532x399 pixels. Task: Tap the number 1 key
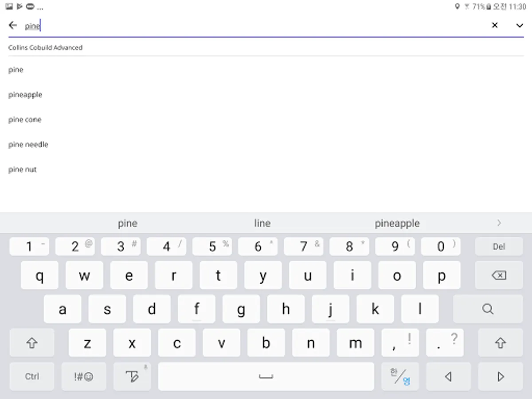click(29, 246)
